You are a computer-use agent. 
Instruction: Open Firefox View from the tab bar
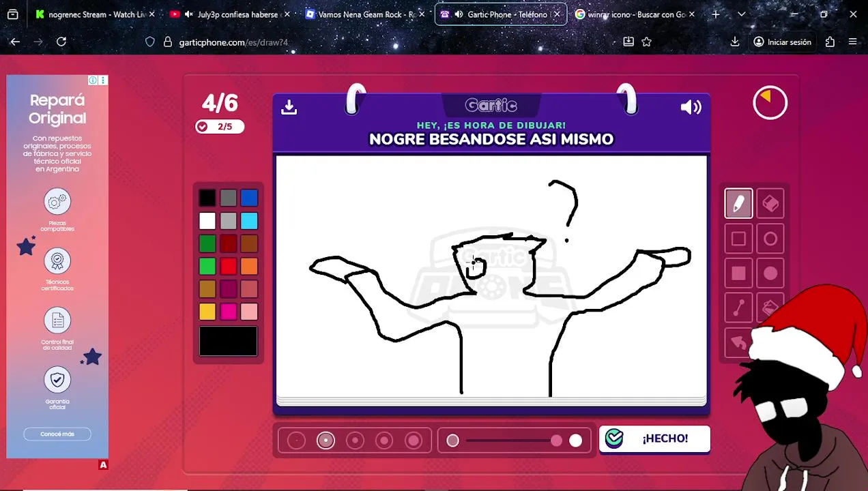click(13, 14)
